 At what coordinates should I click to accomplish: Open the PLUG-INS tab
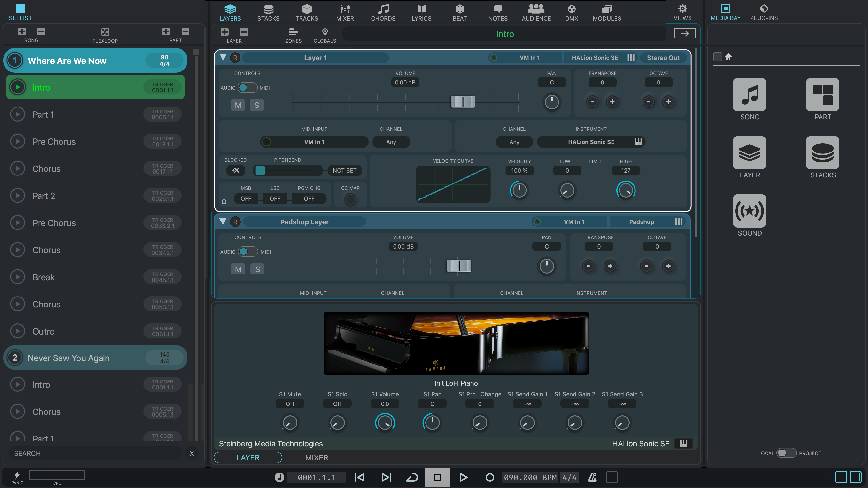[x=764, y=12]
